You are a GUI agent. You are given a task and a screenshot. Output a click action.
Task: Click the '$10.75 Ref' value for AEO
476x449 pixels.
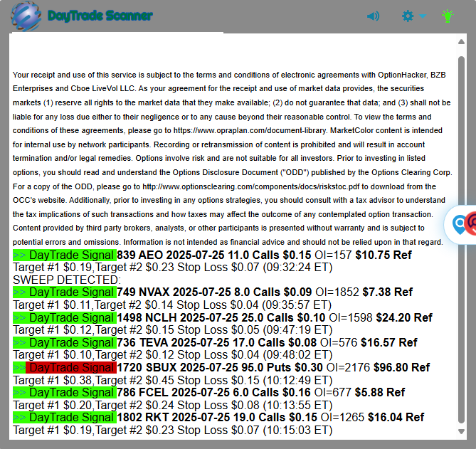click(x=384, y=255)
